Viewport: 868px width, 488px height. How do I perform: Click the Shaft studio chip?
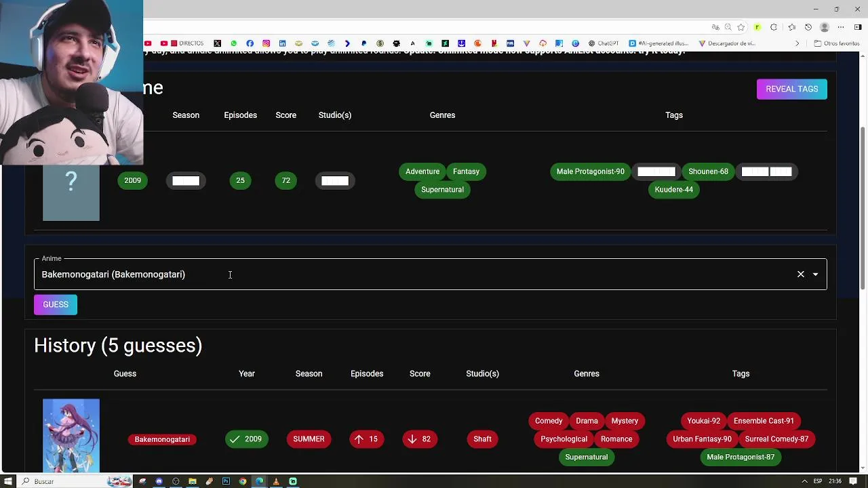(x=482, y=439)
